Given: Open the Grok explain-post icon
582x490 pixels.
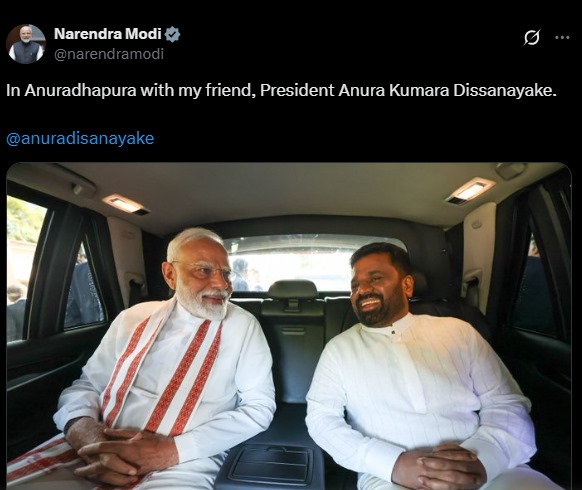Looking at the screenshot, I should [x=532, y=37].
